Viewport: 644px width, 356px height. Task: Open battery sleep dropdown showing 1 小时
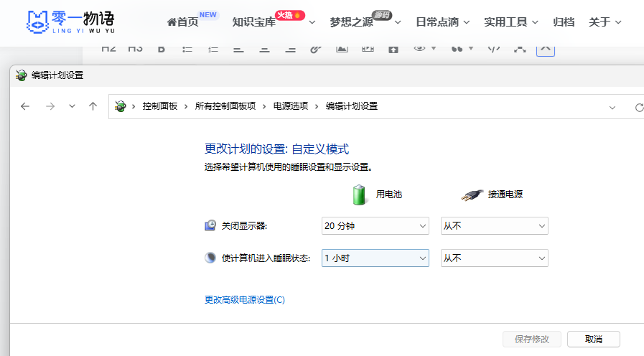pyautogui.click(x=375, y=258)
